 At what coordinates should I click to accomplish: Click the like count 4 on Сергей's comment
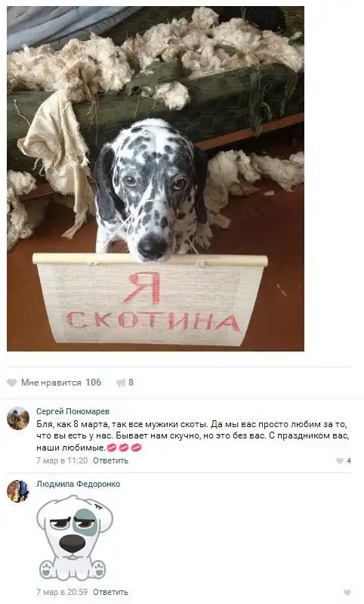(x=349, y=460)
